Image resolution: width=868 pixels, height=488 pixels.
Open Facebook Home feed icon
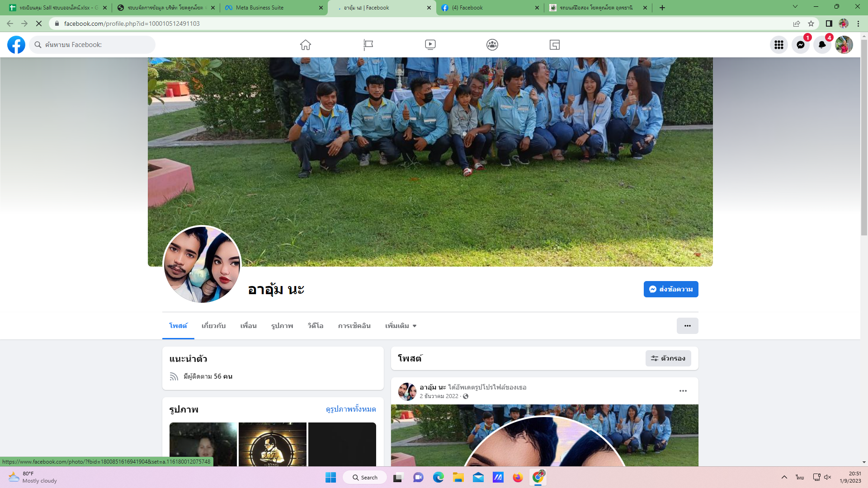coord(306,45)
